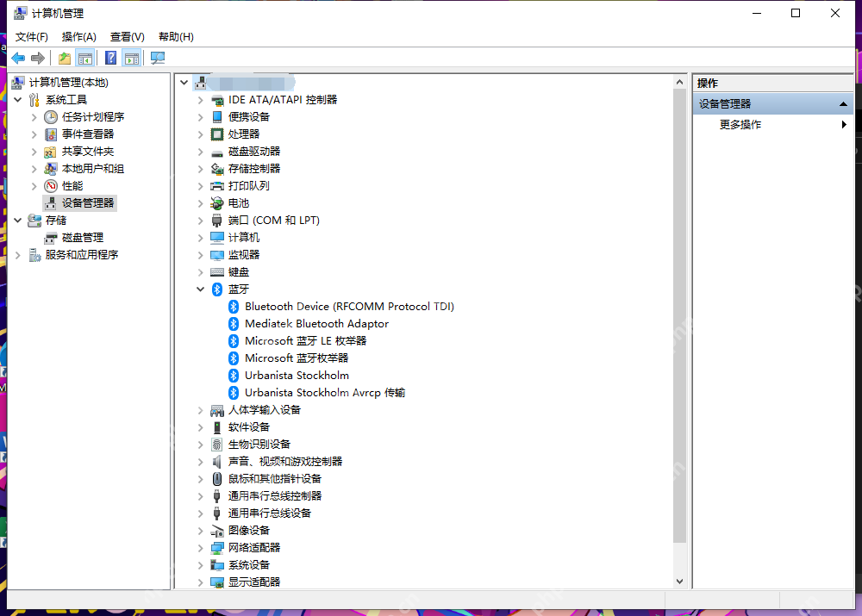Click the 任务计划程序 clock icon
The width and height of the screenshot is (862, 616).
51,117
